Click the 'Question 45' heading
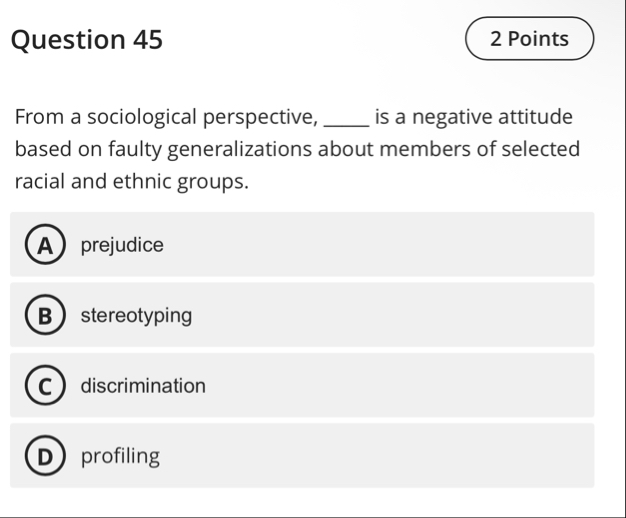Screen dimensions: 626x518 [87, 40]
